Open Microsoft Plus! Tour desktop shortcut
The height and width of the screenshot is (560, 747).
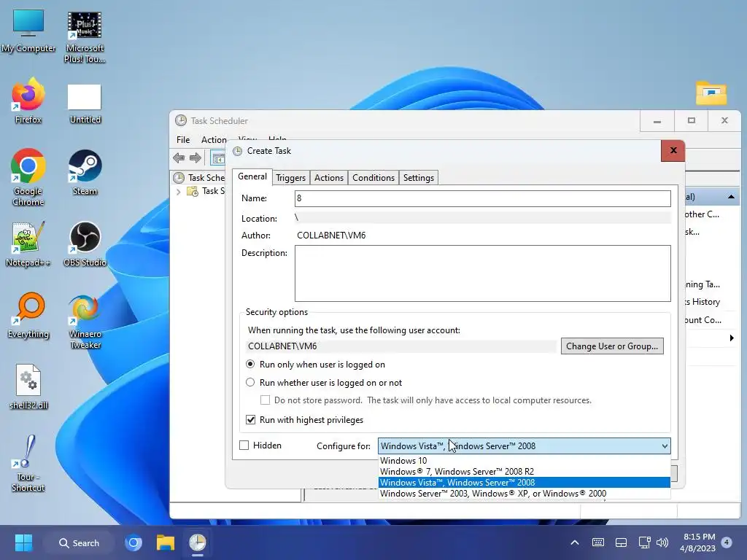[x=85, y=36]
